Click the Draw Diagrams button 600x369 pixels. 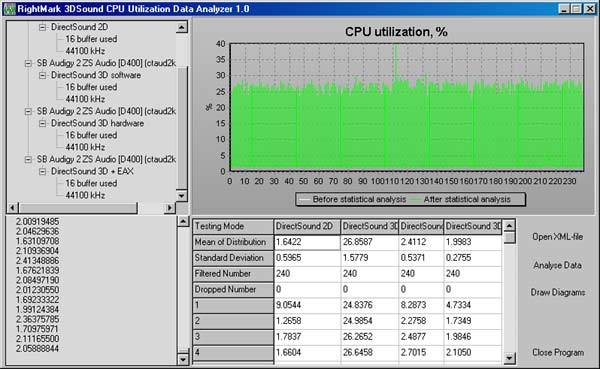tap(558, 292)
